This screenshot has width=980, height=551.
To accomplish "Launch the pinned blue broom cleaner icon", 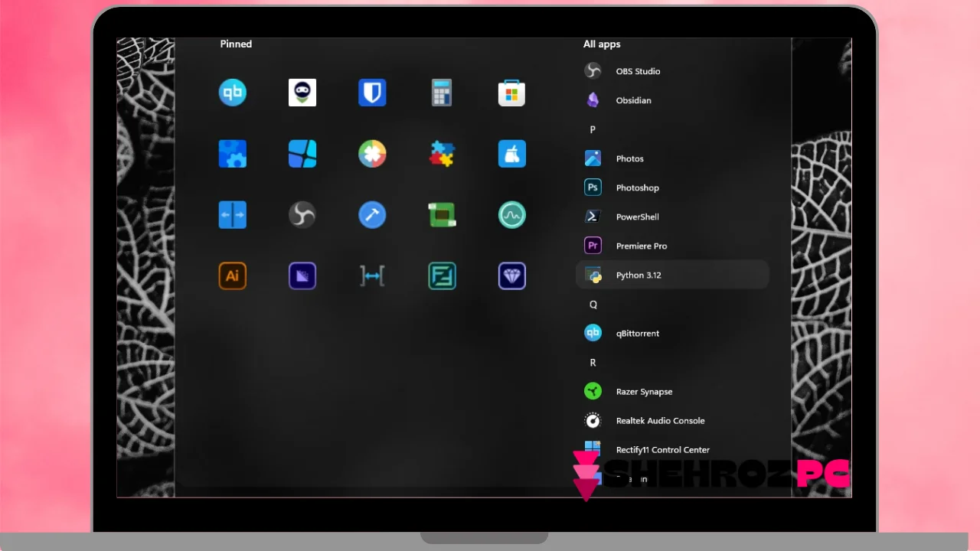I will point(511,154).
